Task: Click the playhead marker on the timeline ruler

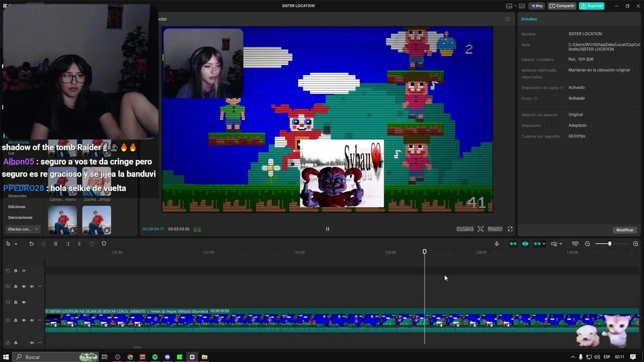Action: [425, 251]
